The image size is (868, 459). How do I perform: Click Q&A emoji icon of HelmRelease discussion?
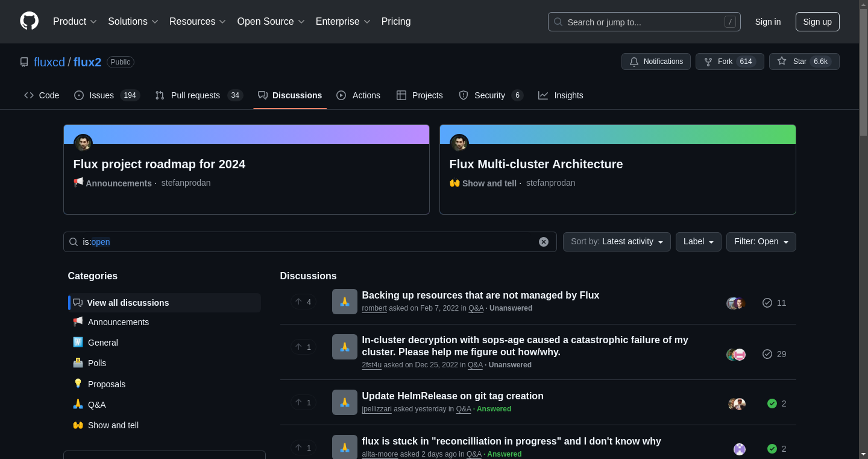[345, 402]
